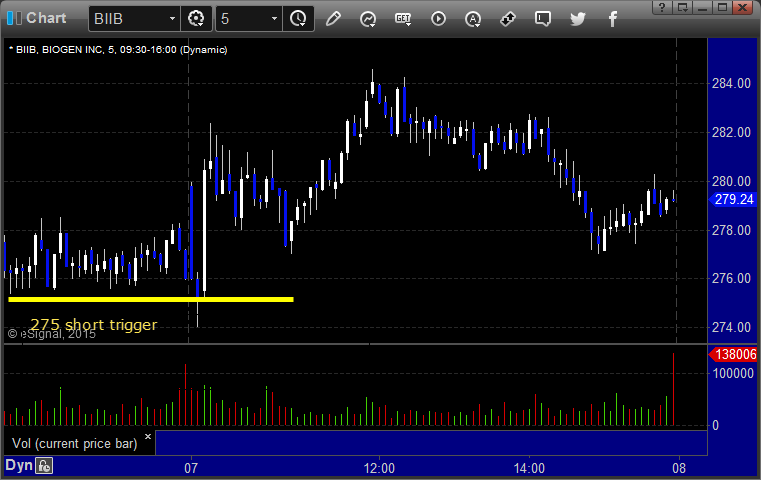761x480 pixels.
Task: Select the pencil drawing tools icon
Action: coord(333,19)
